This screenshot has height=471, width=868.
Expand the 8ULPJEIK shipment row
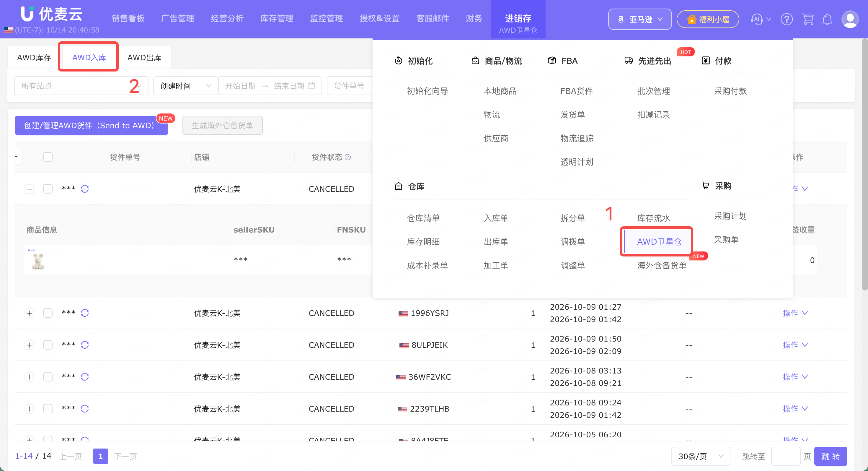(29, 345)
